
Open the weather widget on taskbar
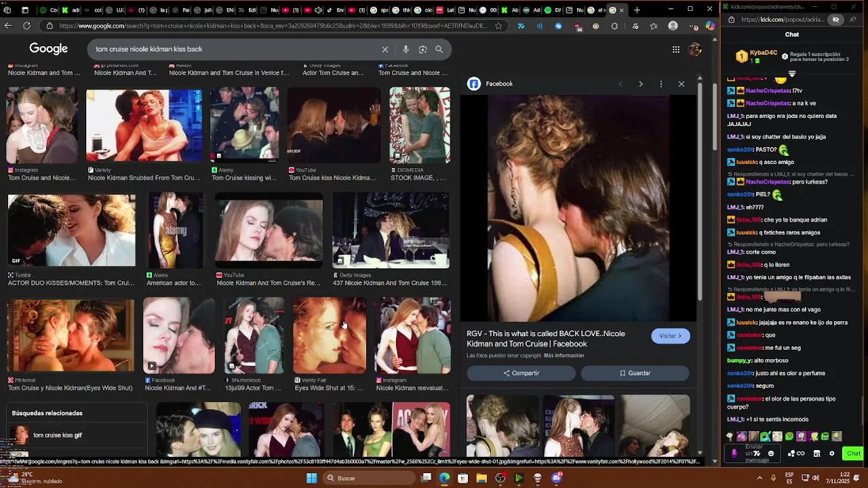tap(33, 479)
